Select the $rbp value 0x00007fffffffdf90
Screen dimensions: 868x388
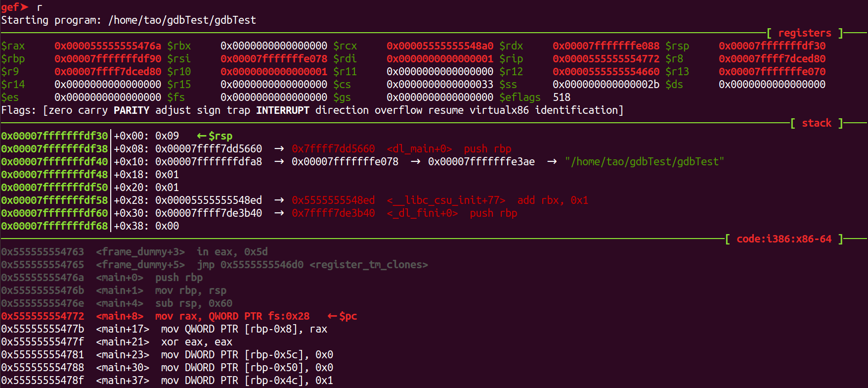[108, 58]
